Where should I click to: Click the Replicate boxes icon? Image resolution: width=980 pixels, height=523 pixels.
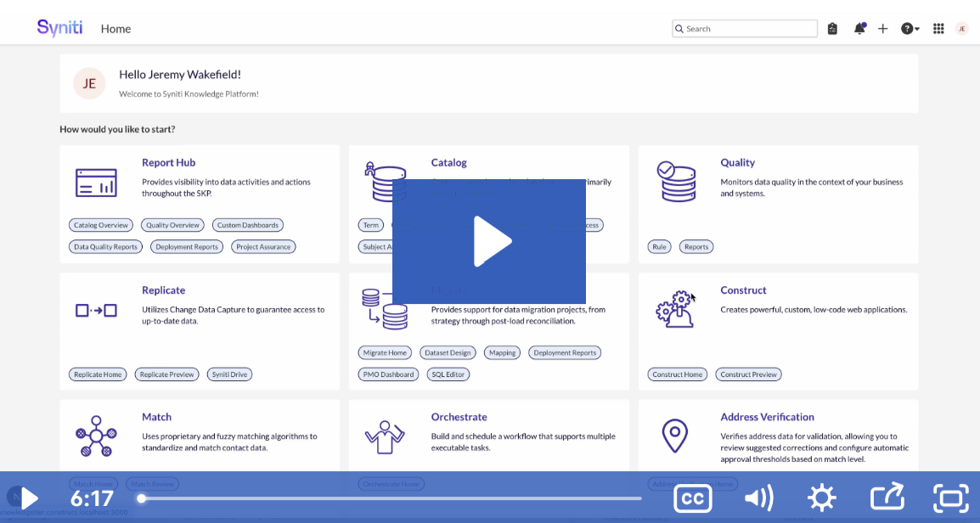click(x=96, y=311)
